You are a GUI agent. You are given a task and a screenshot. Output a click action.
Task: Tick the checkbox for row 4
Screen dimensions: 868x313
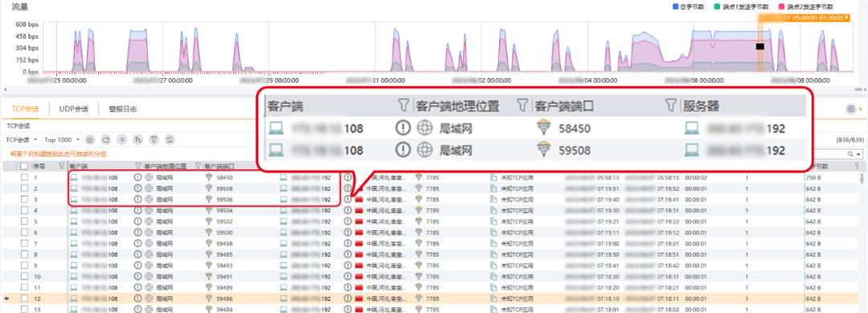24,211
